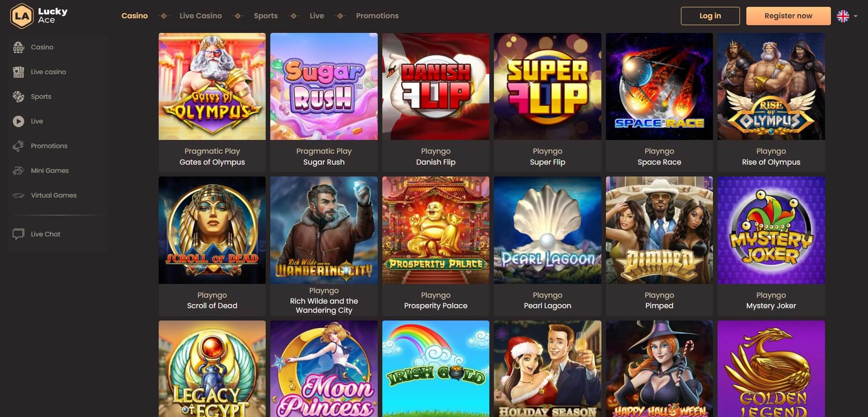Click the Log in button
The height and width of the screenshot is (417, 868).
(710, 16)
